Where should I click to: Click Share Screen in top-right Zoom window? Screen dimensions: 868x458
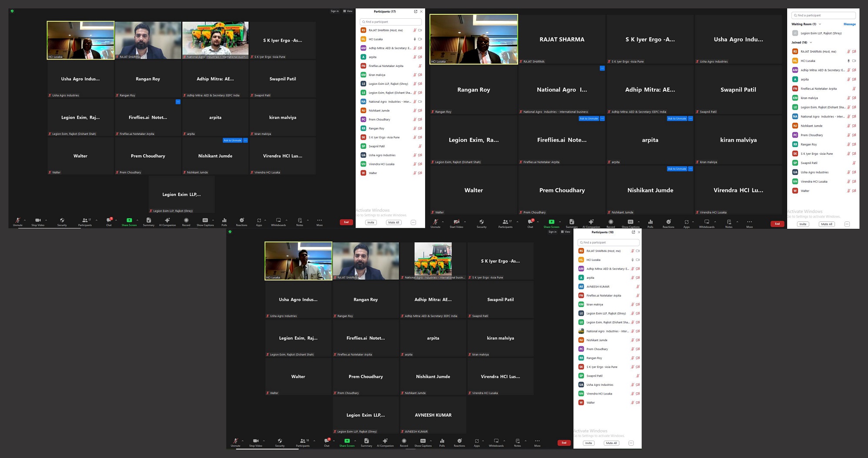[551, 224]
